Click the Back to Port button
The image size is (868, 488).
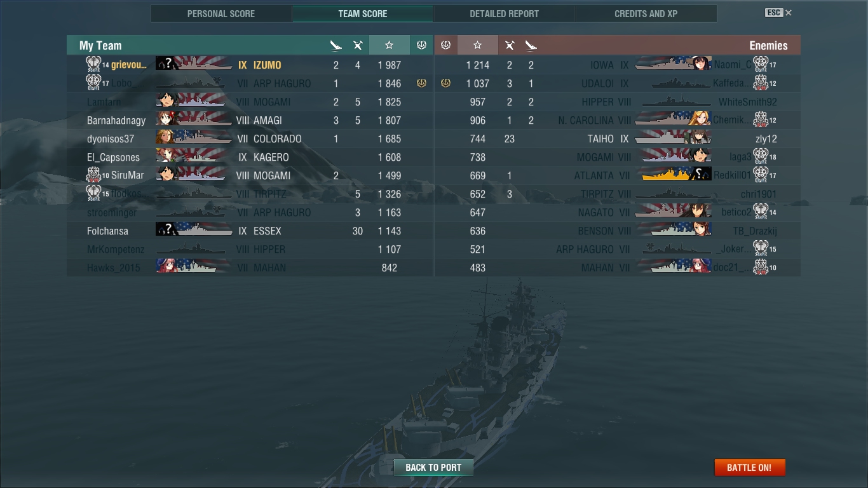coord(433,467)
